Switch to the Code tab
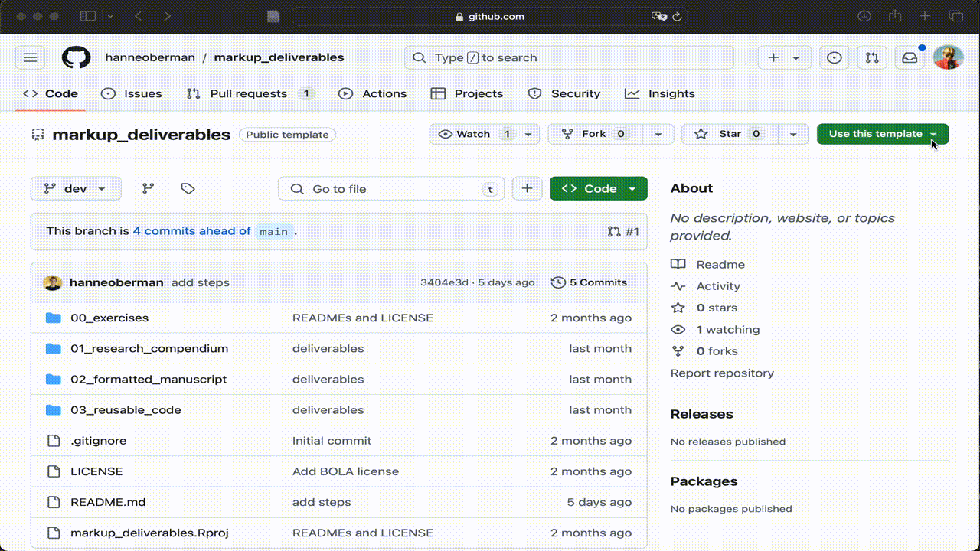The image size is (980, 551). (x=51, y=93)
